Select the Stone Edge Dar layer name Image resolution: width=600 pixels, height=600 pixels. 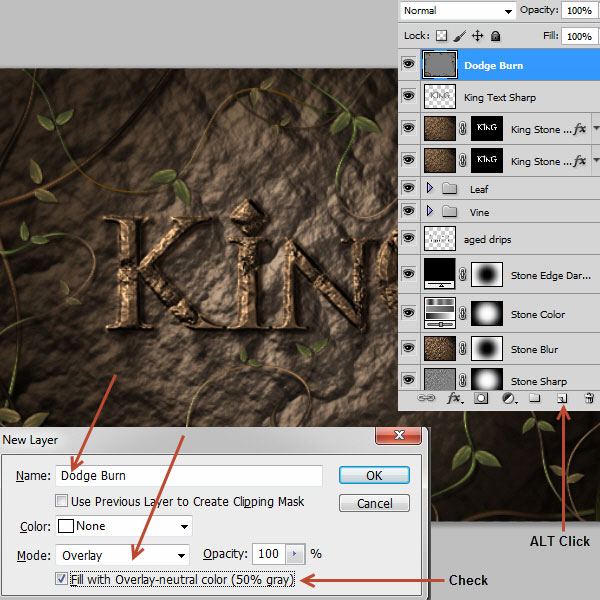click(551, 276)
